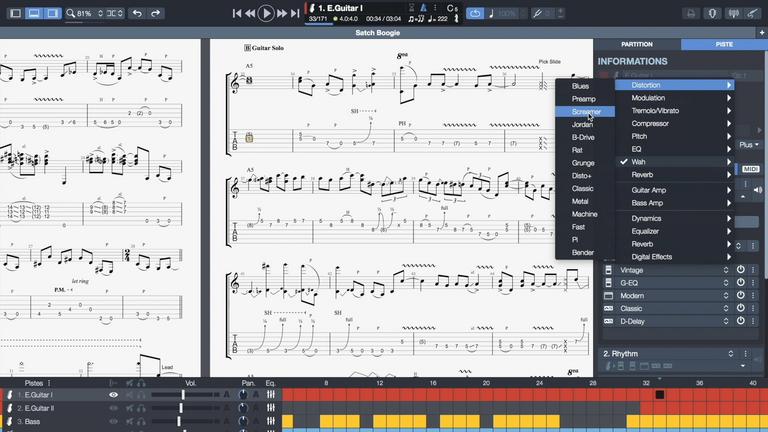Expand the Plus dropdown

(x=748, y=144)
